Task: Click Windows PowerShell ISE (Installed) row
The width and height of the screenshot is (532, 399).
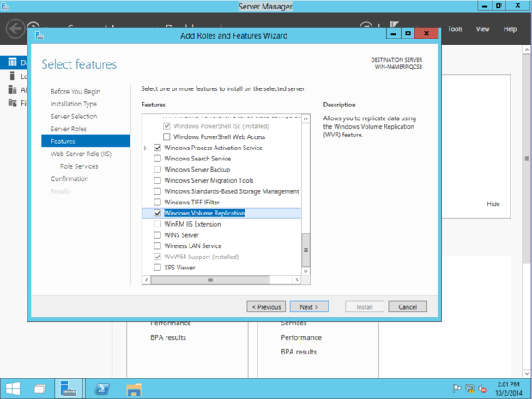Action: point(221,126)
